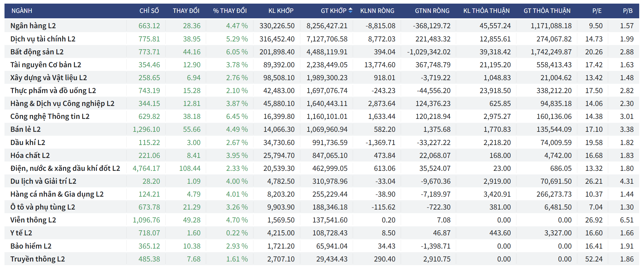644x269 pixels.
Task: Click the KL KHỚP column header
Action: click(281, 11)
